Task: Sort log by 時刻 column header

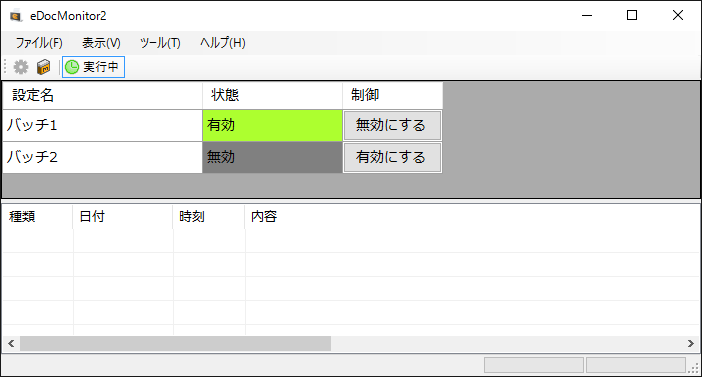Action: (x=209, y=217)
